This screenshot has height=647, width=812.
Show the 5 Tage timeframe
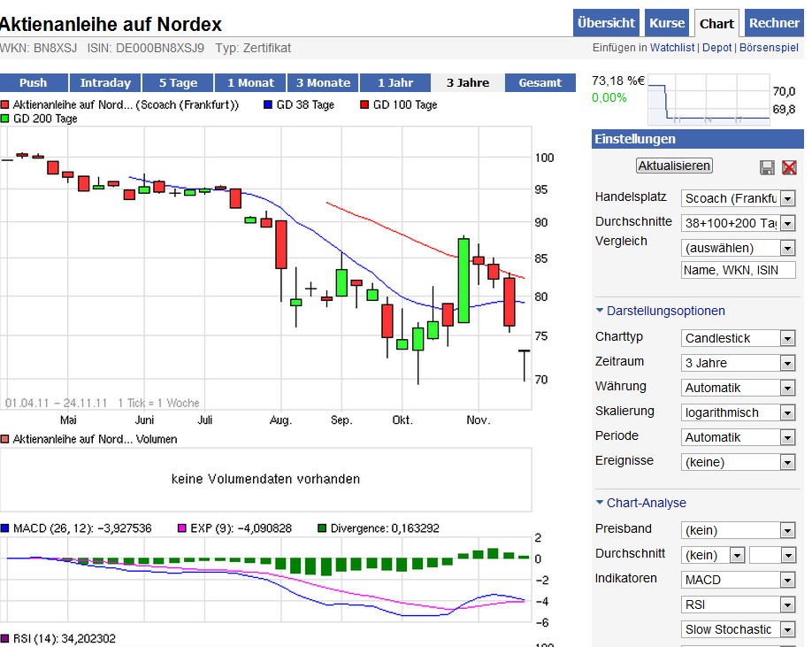pyautogui.click(x=178, y=83)
